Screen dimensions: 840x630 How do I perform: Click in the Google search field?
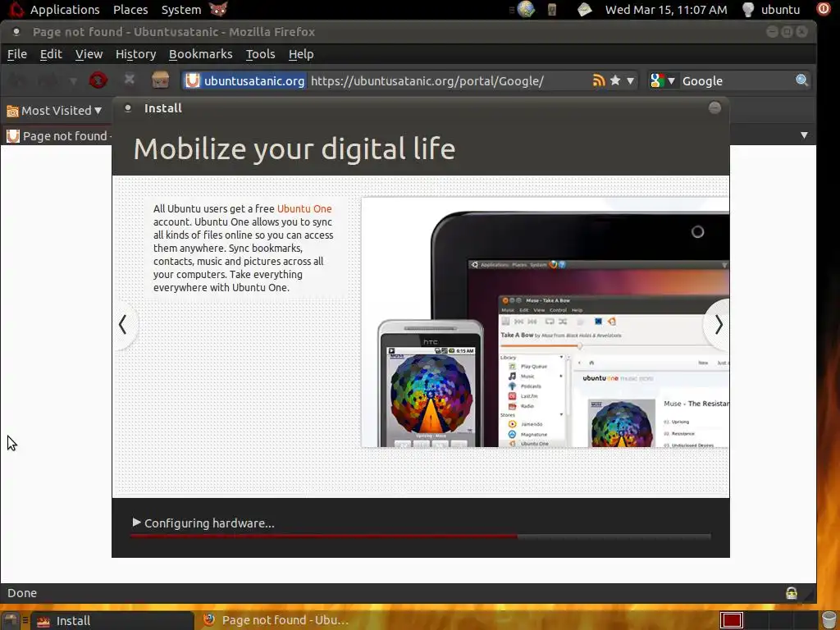pos(737,81)
